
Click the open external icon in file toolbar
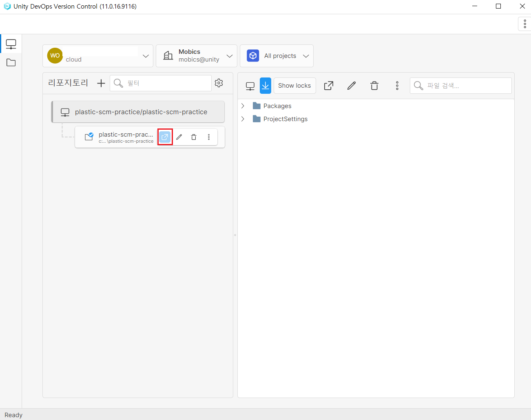[x=329, y=86]
